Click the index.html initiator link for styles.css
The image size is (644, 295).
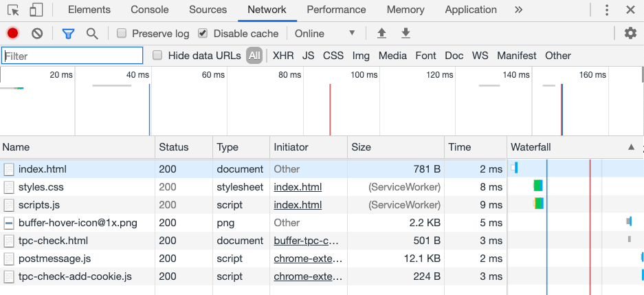[x=298, y=187]
